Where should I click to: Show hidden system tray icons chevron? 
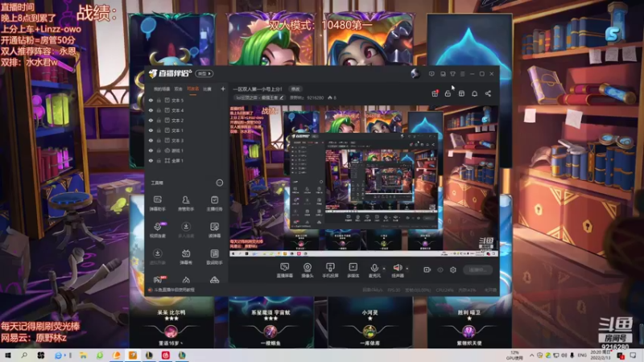coord(532,355)
